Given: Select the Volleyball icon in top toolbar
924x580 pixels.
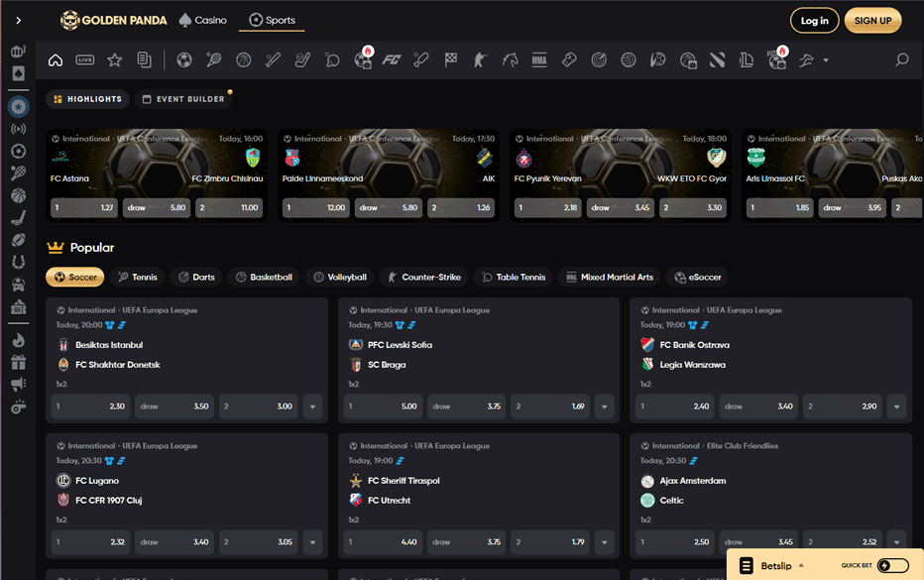Looking at the screenshot, I should [x=629, y=60].
